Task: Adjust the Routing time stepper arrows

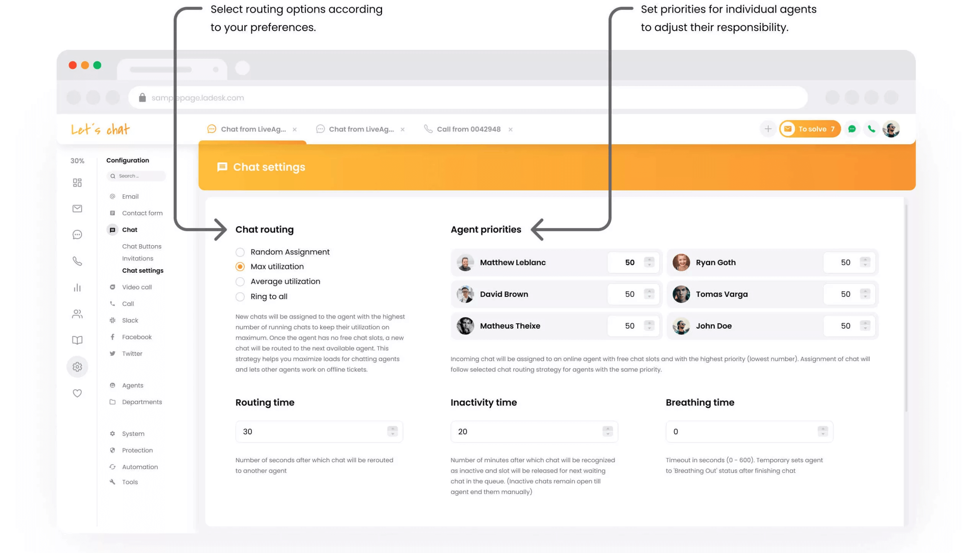Action: (x=392, y=432)
